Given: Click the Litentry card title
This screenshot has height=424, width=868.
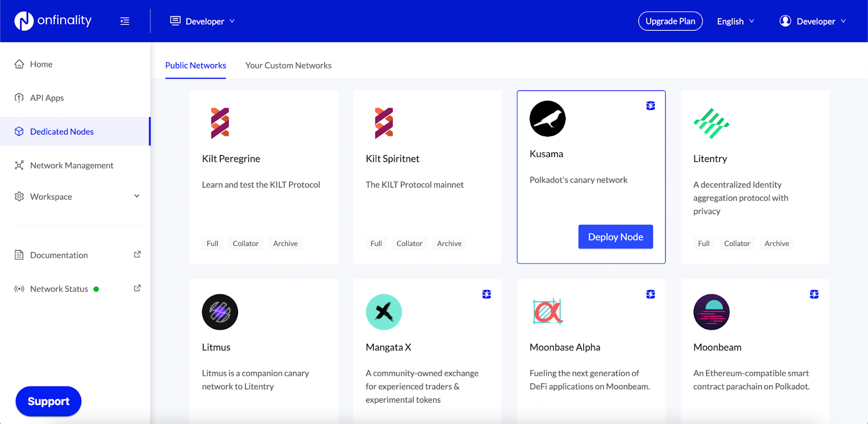Looking at the screenshot, I should [x=710, y=158].
